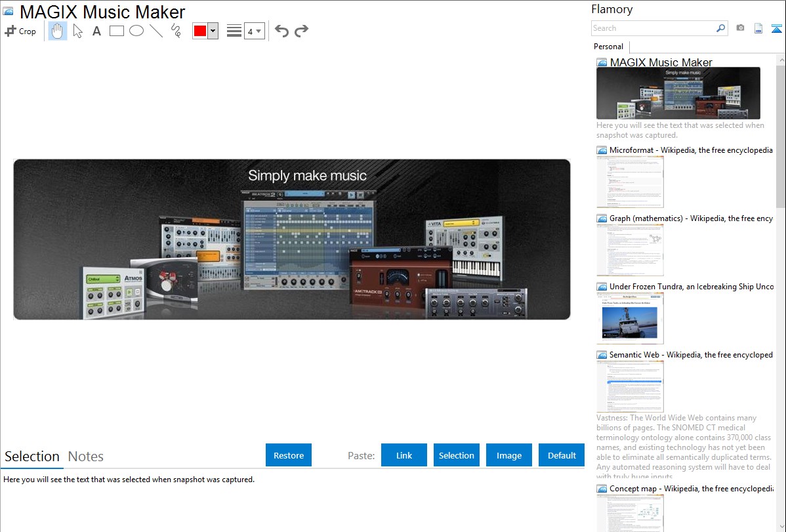Viewport: 786px width, 532px height.
Task: Click the Selection paste button
Action: [457, 455]
